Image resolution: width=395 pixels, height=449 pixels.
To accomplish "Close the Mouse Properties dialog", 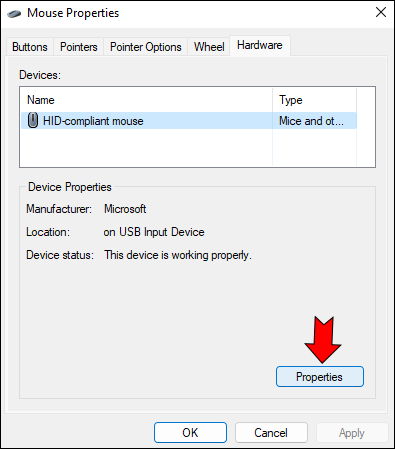I will tap(381, 12).
